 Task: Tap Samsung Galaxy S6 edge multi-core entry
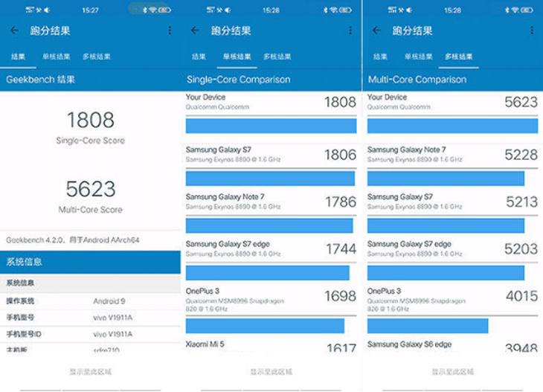pos(452,346)
